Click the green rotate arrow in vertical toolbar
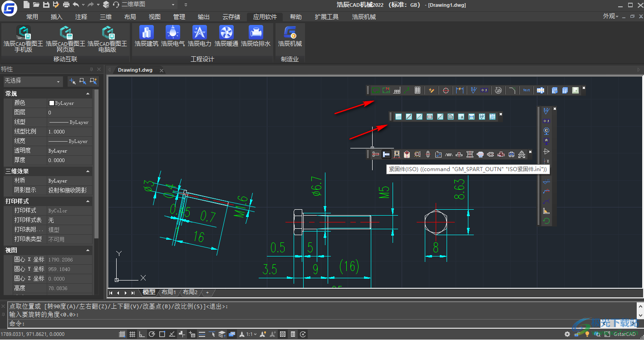Screen dimensions: 644x340 (546, 221)
